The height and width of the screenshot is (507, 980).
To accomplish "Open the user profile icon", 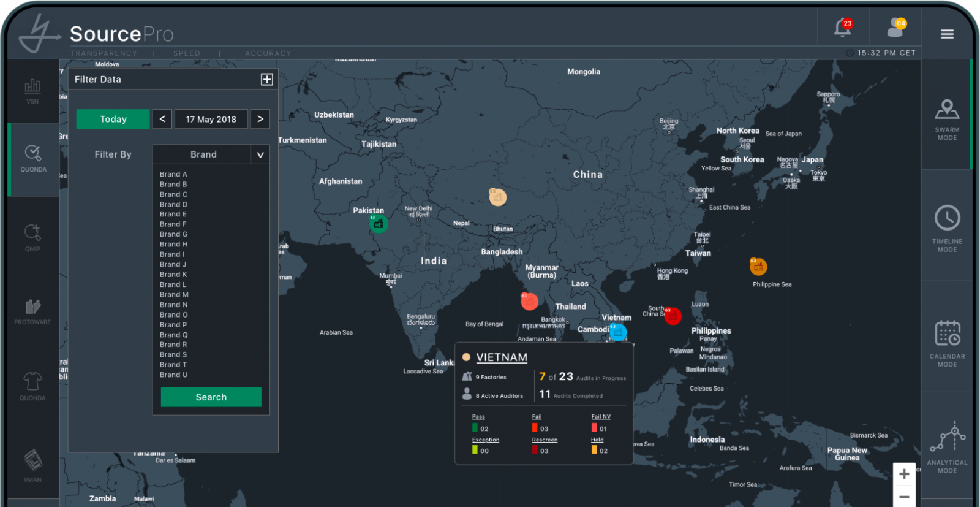I will (x=895, y=28).
